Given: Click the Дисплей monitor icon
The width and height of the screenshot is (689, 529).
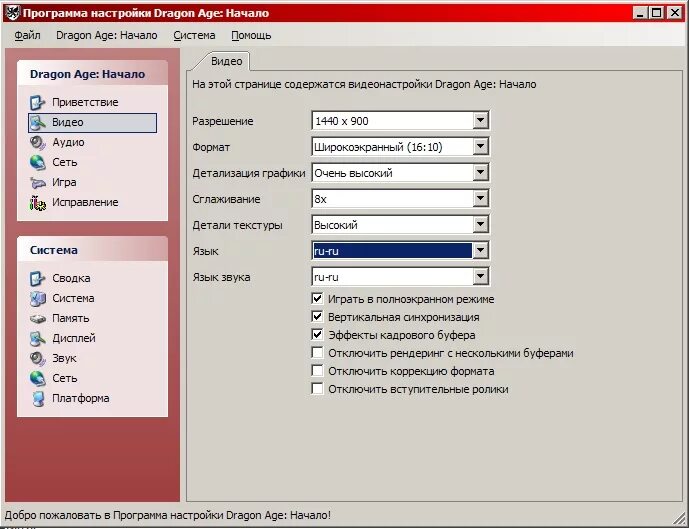Looking at the screenshot, I should click(37, 338).
